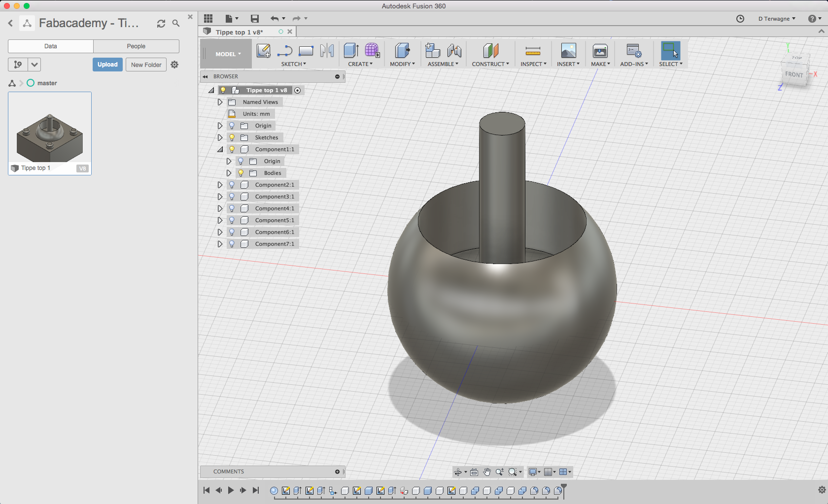Select the Rectangle sketch tool
828x504 pixels.
(306, 51)
